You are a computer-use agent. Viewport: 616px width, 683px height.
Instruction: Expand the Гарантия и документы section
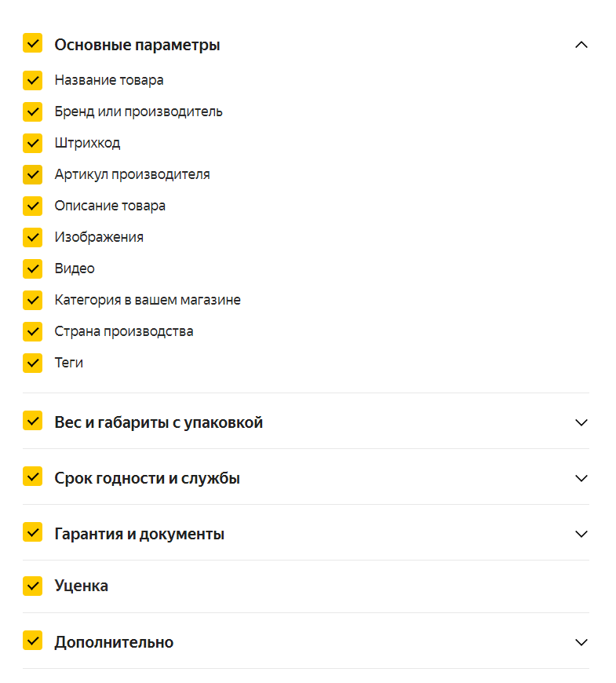581,534
